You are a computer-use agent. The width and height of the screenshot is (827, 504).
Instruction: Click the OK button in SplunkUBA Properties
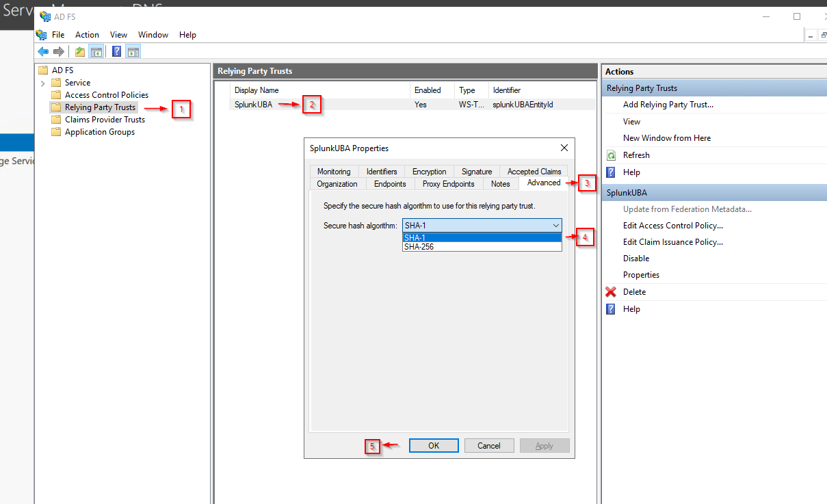(434, 445)
